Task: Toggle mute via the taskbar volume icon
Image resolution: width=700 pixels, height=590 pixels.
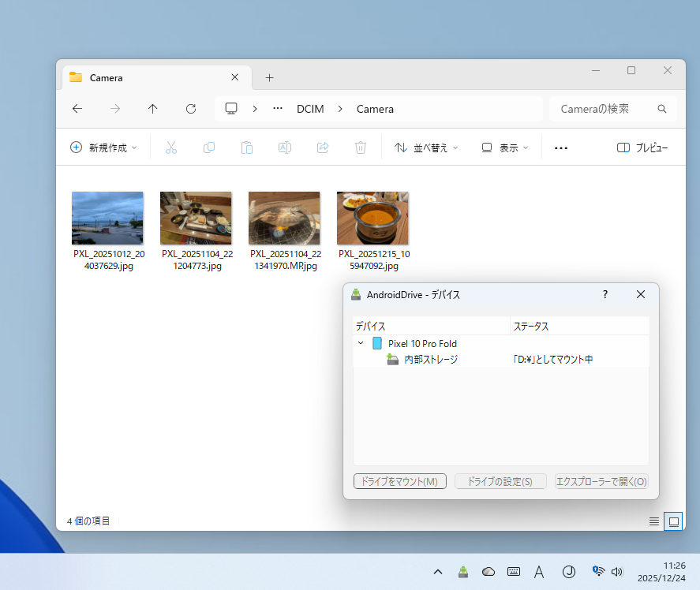Action: (616, 571)
